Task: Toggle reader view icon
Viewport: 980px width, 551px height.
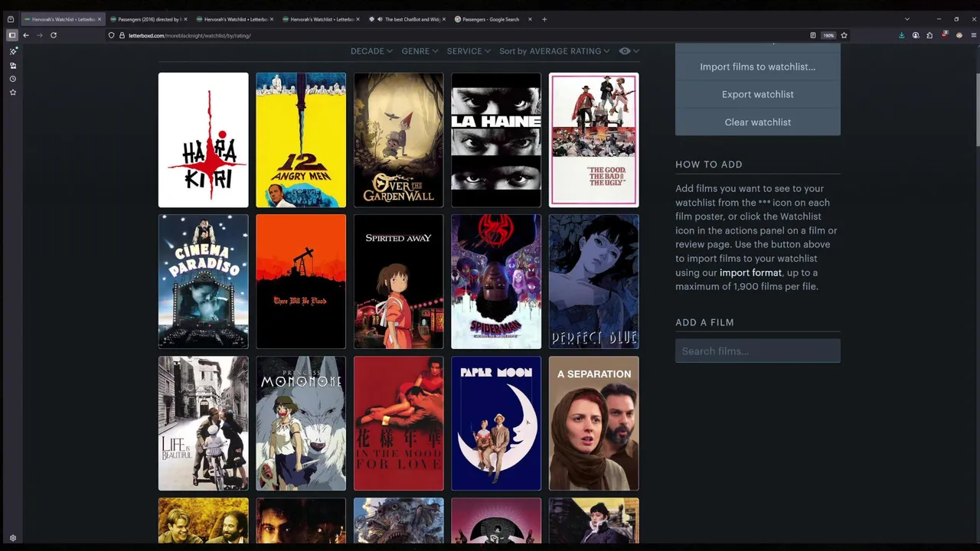Action: [x=813, y=35]
